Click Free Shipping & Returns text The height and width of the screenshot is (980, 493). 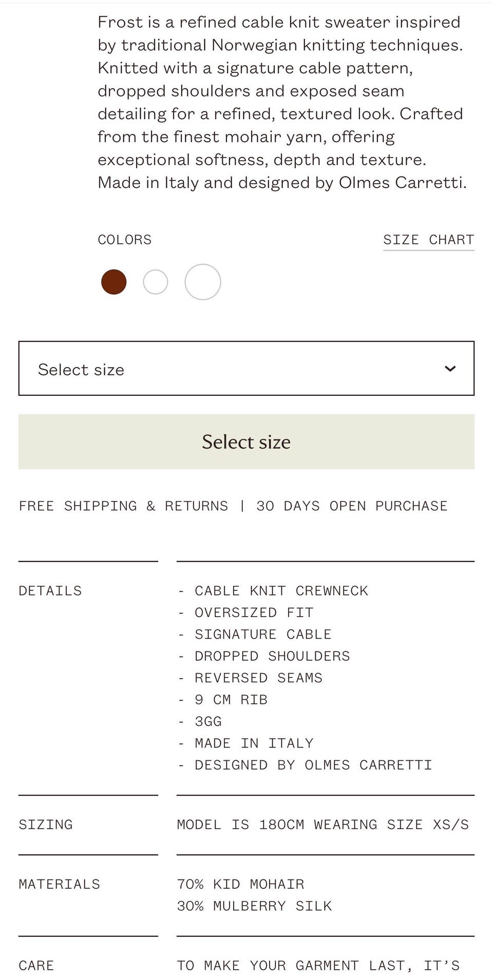click(123, 506)
